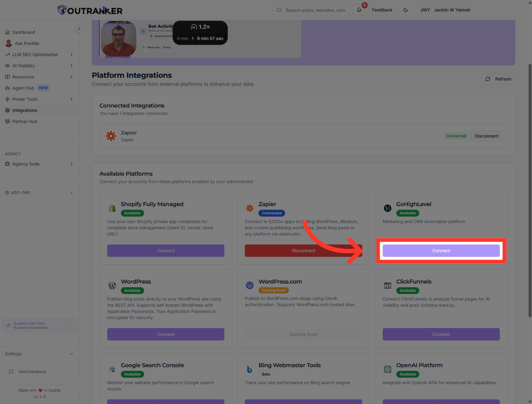Click the Agent Hub robot icon
The image size is (532, 404).
click(7, 88)
